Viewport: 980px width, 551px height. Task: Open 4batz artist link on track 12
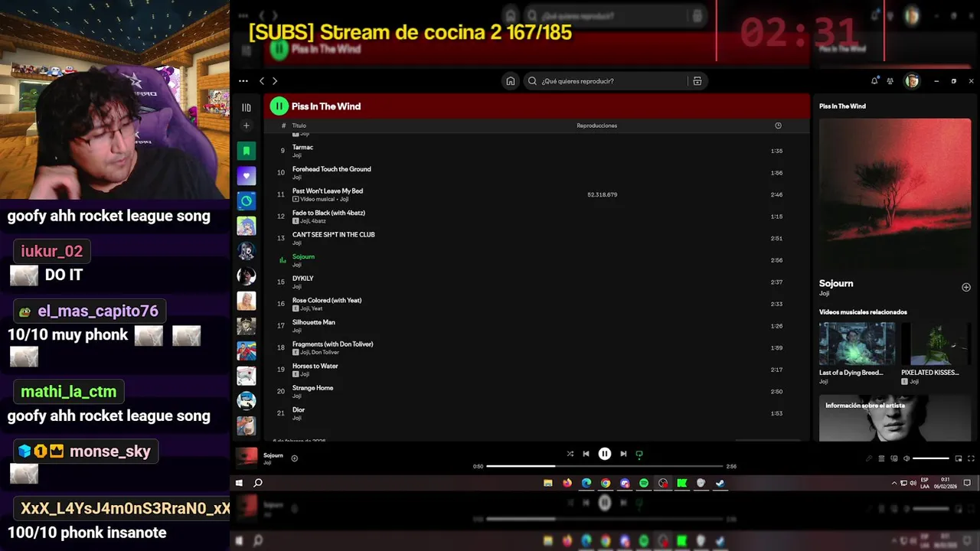point(318,221)
